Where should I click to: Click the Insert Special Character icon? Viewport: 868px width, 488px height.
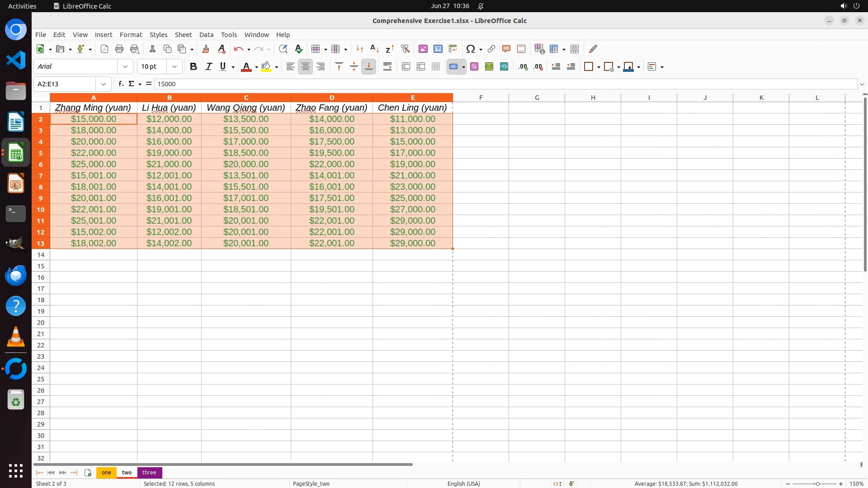(x=470, y=49)
